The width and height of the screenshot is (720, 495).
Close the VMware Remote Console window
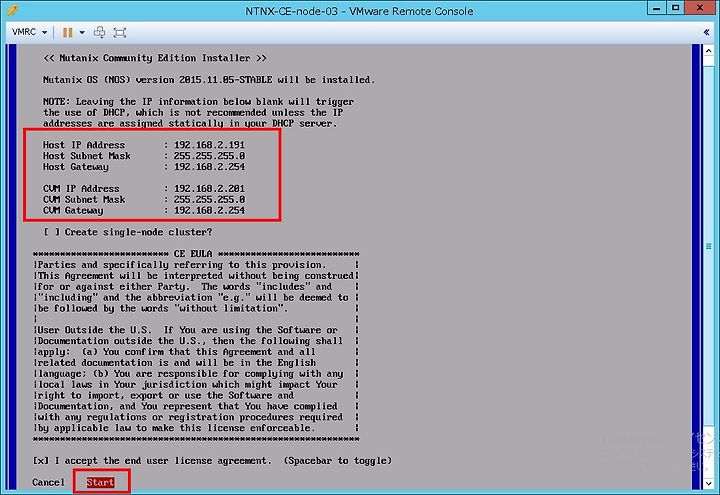coord(700,8)
